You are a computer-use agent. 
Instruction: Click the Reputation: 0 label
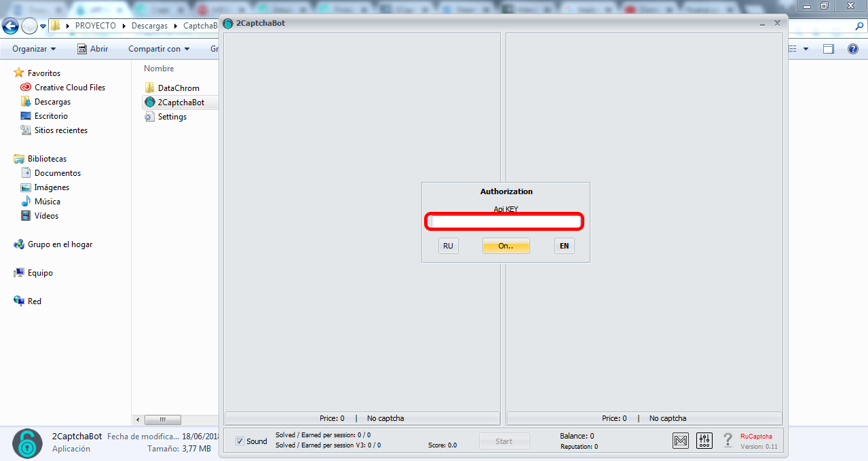579,447
